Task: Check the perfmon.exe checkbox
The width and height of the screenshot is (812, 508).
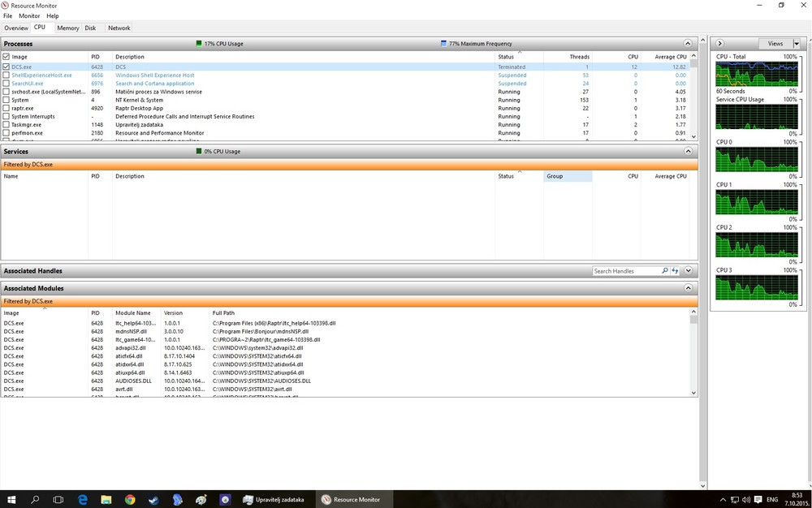Action: pyautogui.click(x=6, y=133)
